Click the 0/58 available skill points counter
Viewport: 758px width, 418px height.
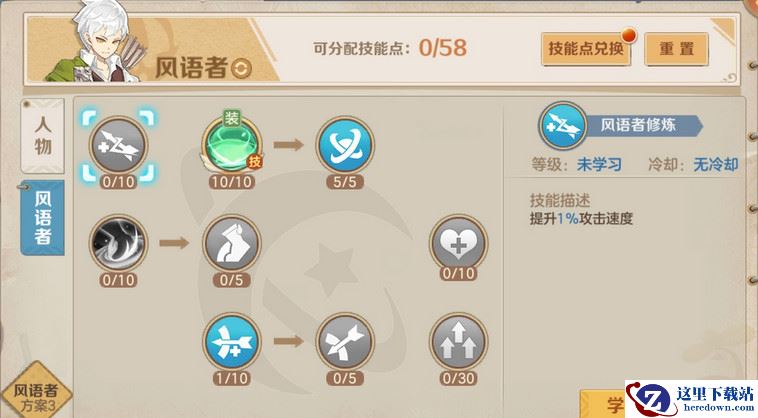pos(443,48)
